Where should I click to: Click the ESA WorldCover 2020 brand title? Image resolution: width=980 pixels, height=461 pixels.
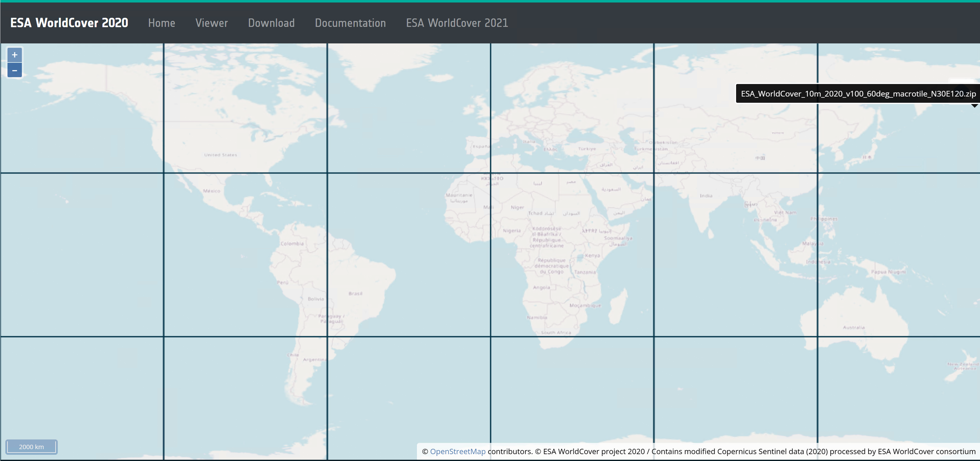[x=69, y=23]
